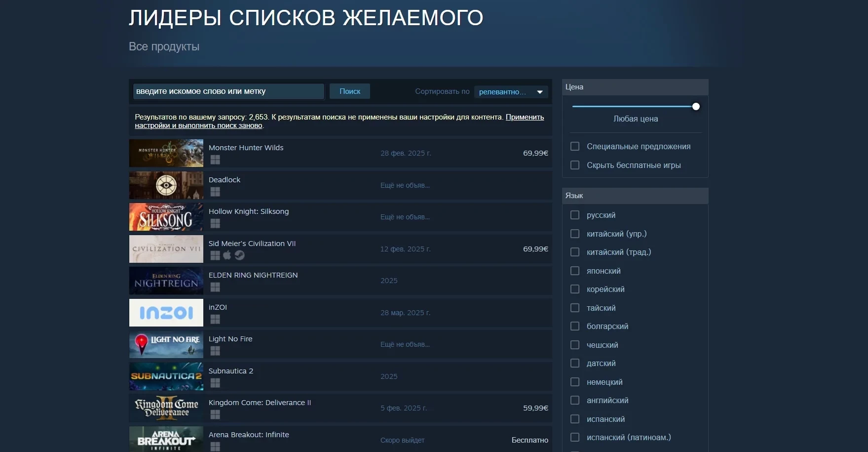Click the price range slider handle
This screenshot has width=868, height=452.
point(696,107)
